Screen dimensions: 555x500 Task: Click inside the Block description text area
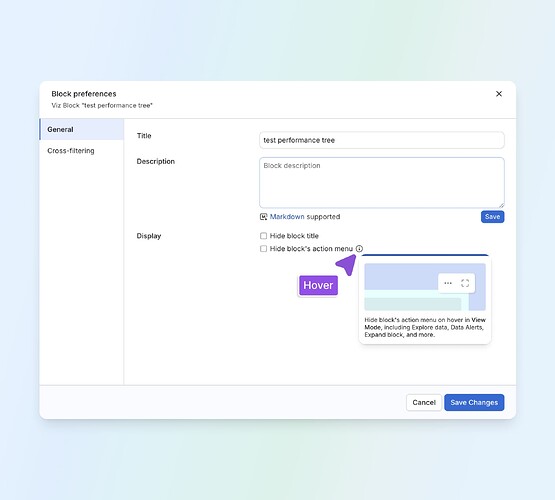[382, 183]
